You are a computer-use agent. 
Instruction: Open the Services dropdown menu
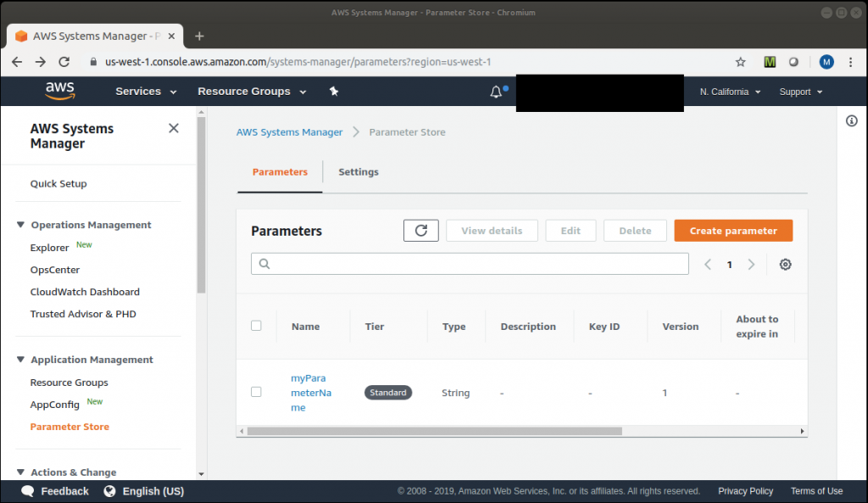[146, 92]
